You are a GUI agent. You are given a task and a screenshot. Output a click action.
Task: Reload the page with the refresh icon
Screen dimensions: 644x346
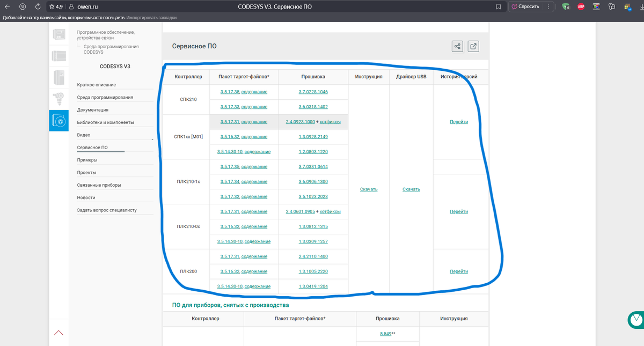tap(37, 7)
